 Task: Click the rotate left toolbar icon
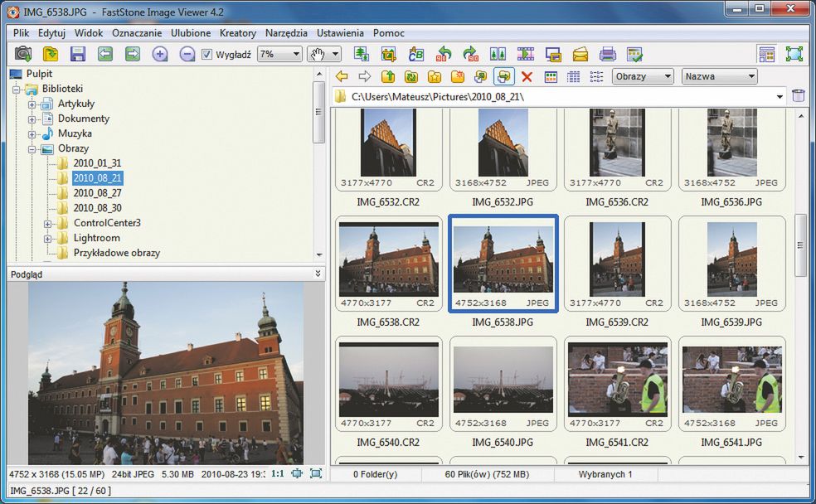pos(444,54)
